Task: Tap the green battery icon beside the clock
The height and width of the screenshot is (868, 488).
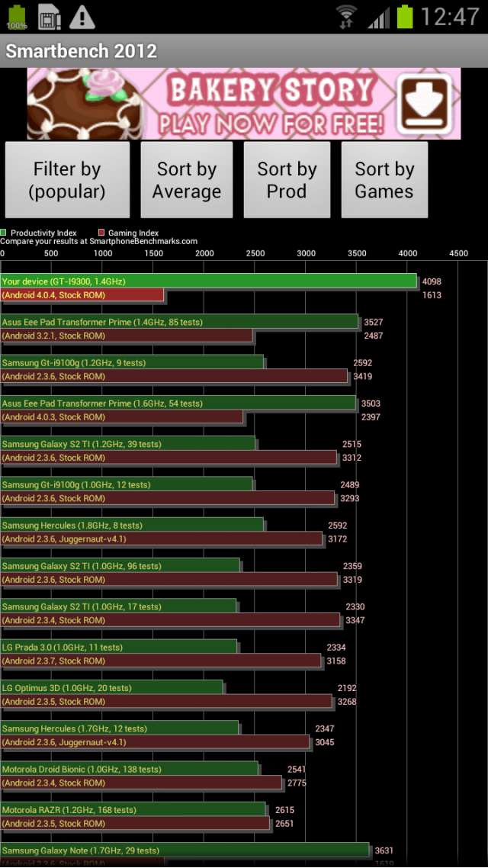Action: (x=405, y=17)
